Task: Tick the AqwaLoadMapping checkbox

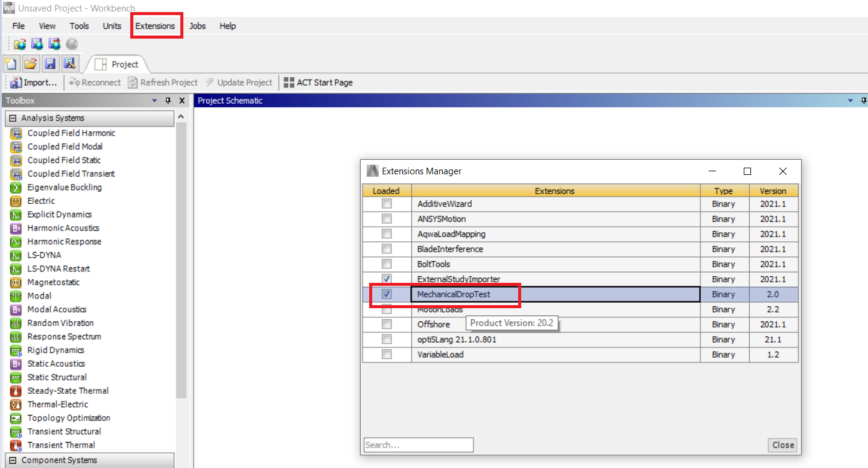Action: (x=387, y=234)
